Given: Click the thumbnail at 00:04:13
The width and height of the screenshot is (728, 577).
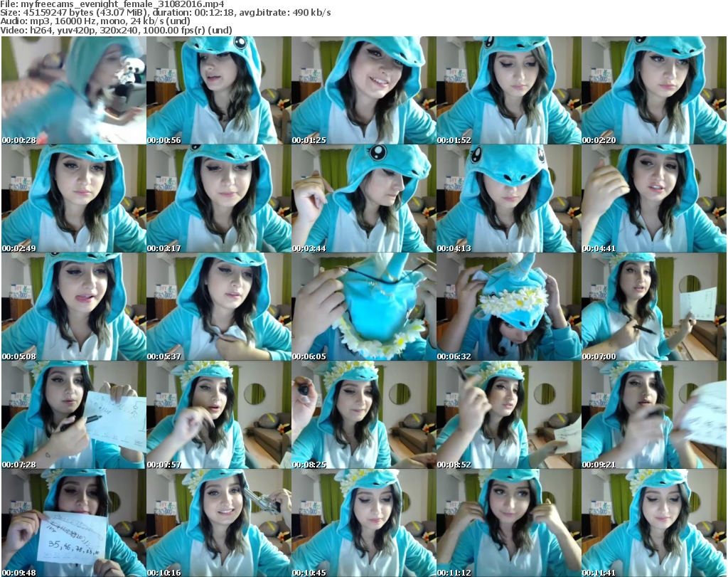Looking at the screenshot, I should [x=509, y=198].
